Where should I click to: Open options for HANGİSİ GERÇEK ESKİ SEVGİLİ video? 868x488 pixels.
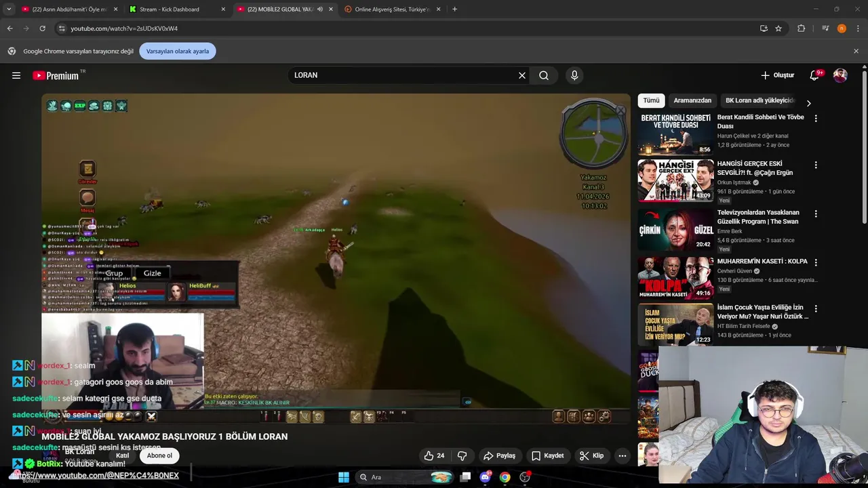click(816, 165)
